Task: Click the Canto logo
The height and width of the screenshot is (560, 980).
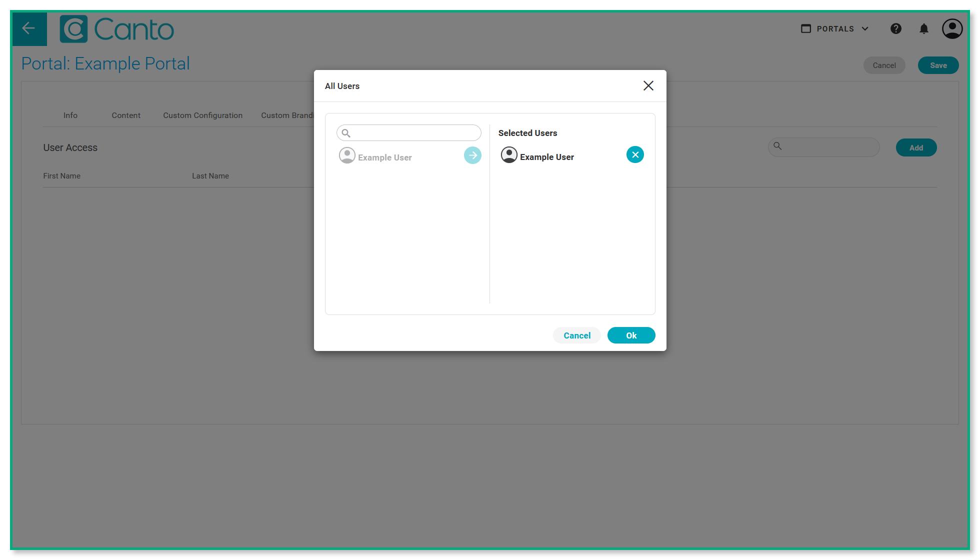Action: [116, 29]
